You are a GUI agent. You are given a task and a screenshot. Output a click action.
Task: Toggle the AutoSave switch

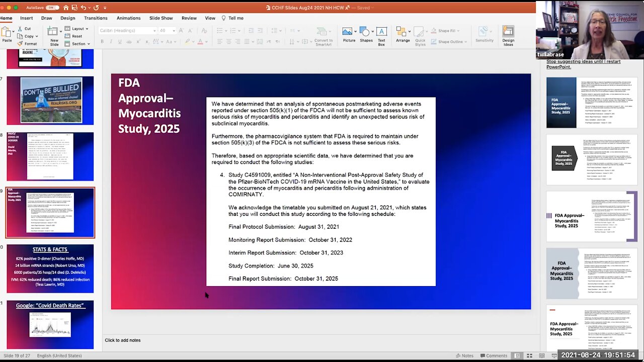(52, 8)
